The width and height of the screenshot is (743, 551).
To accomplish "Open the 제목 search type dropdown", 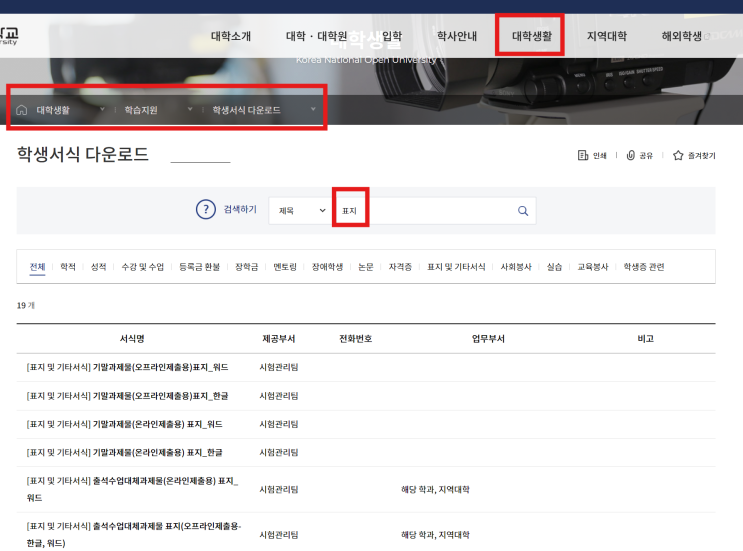I will 302,210.
